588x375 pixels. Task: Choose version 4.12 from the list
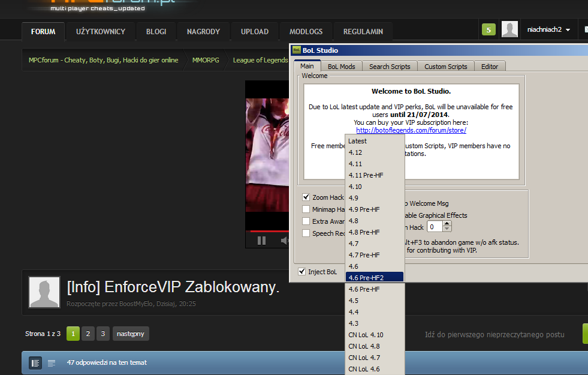375,152
